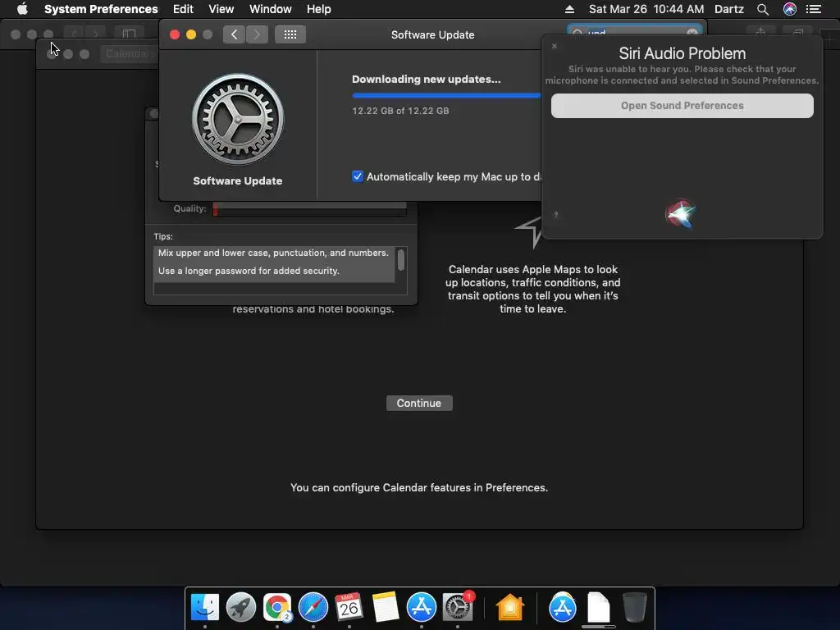The height and width of the screenshot is (630, 840).
Task: Open Sound Preferences from Siri panel
Action: (x=682, y=106)
